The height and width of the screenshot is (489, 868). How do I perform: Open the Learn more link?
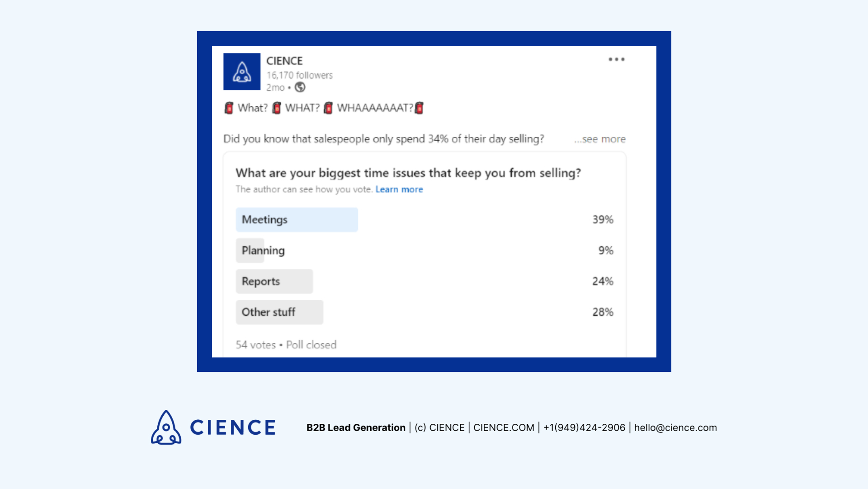[399, 189]
